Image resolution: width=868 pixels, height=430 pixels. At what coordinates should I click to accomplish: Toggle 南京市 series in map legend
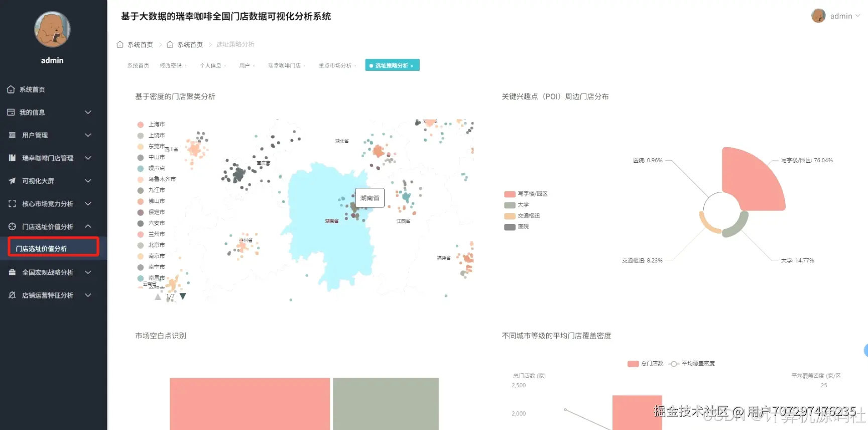pyautogui.click(x=151, y=256)
